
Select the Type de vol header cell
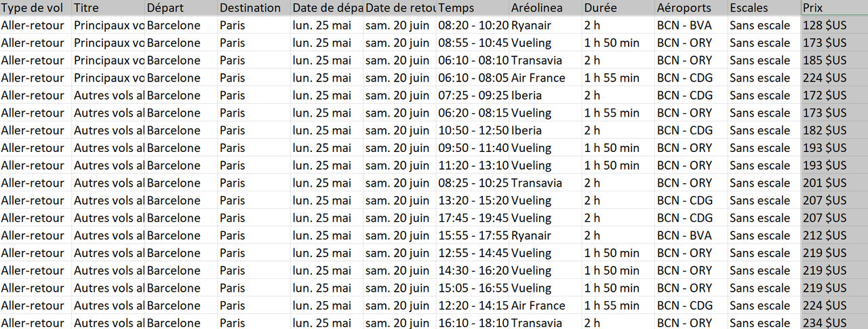pyautogui.click(x=35, y=8)
